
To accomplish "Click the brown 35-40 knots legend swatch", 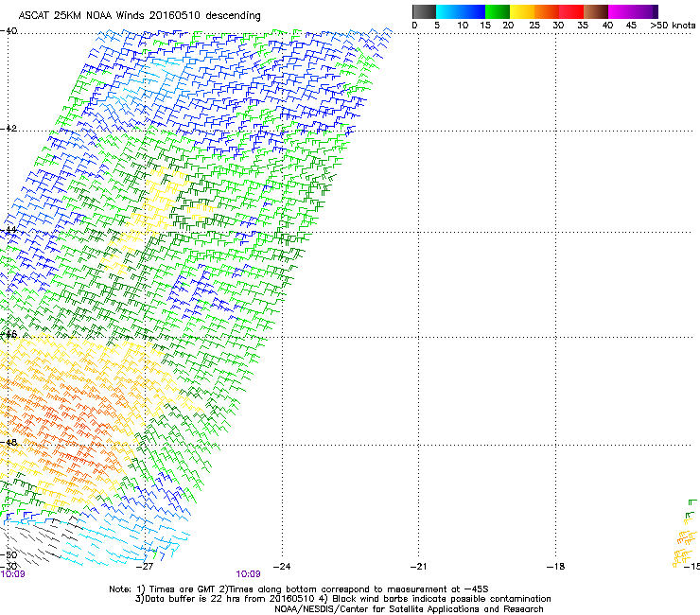I will [596, 11].
